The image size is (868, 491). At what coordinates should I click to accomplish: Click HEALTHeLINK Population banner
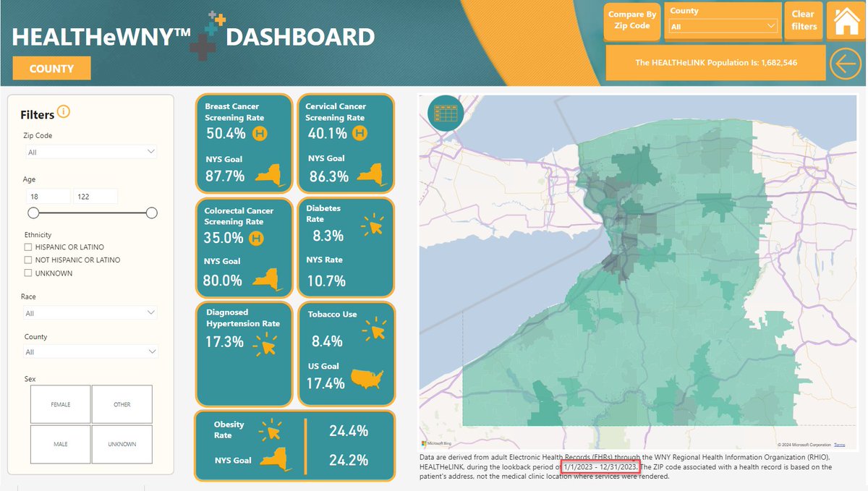pyautogui.click(x=716, y=63)
